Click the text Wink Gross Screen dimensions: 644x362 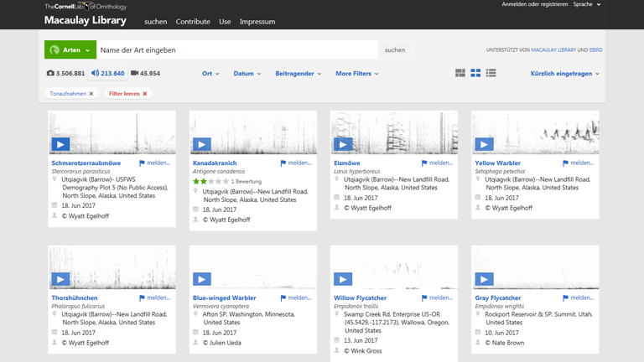pos(366,351)
